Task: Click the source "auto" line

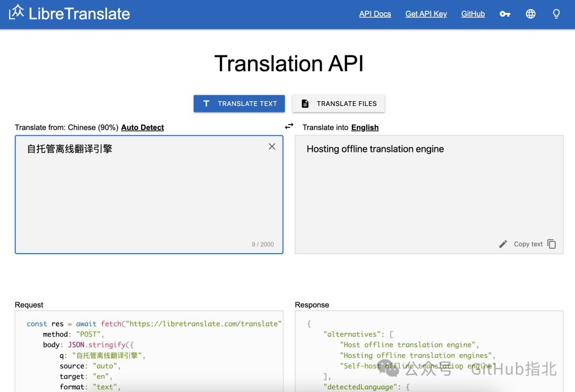Action: pyautogui.click(x=90, y=366)
